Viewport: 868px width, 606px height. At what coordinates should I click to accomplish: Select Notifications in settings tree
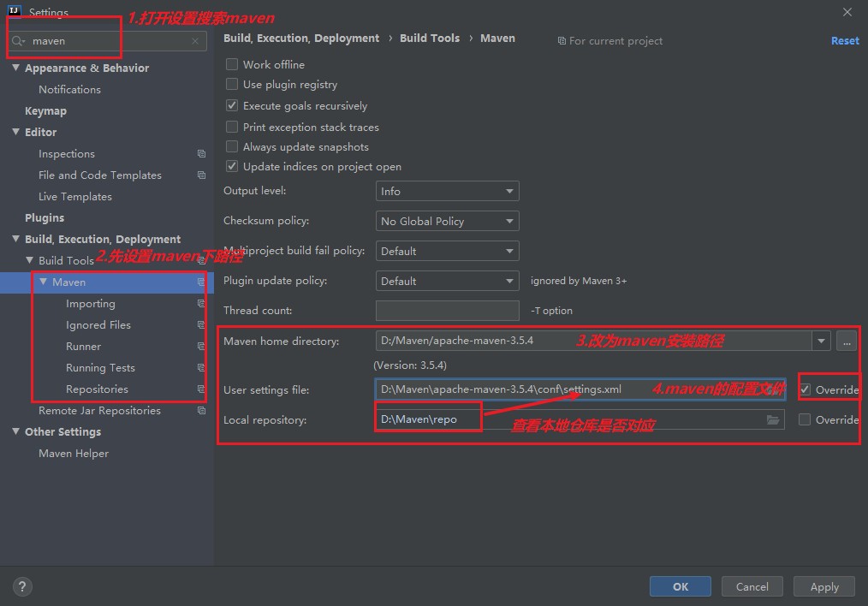69,89
